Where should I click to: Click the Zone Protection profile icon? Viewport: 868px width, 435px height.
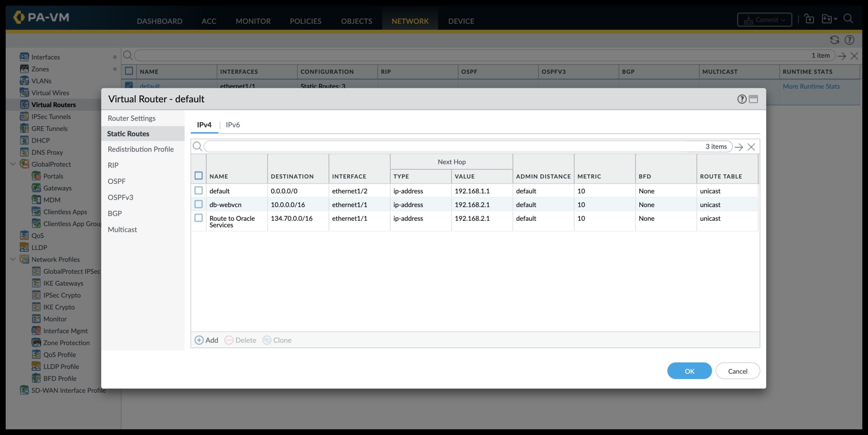click(36, 342)
